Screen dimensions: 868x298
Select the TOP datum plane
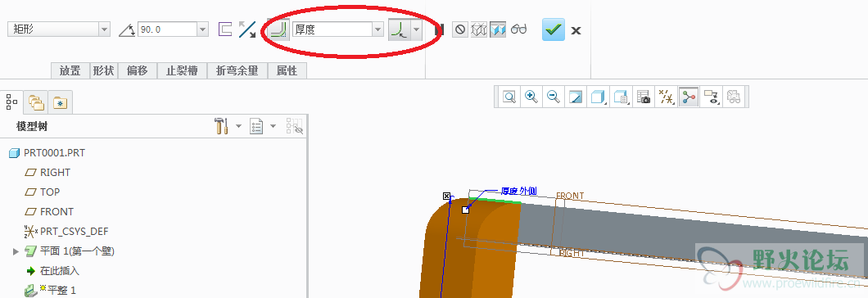42,192
